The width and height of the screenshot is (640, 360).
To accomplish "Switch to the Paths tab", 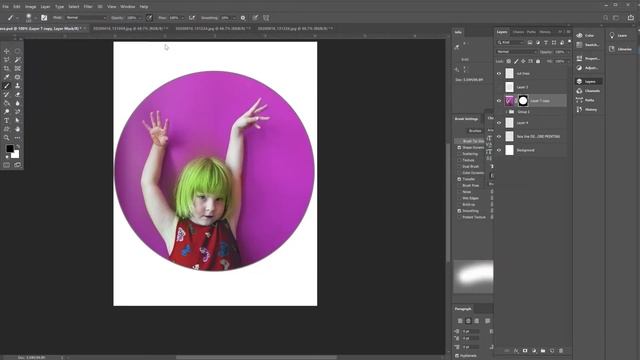I will (x=531, y=32).
